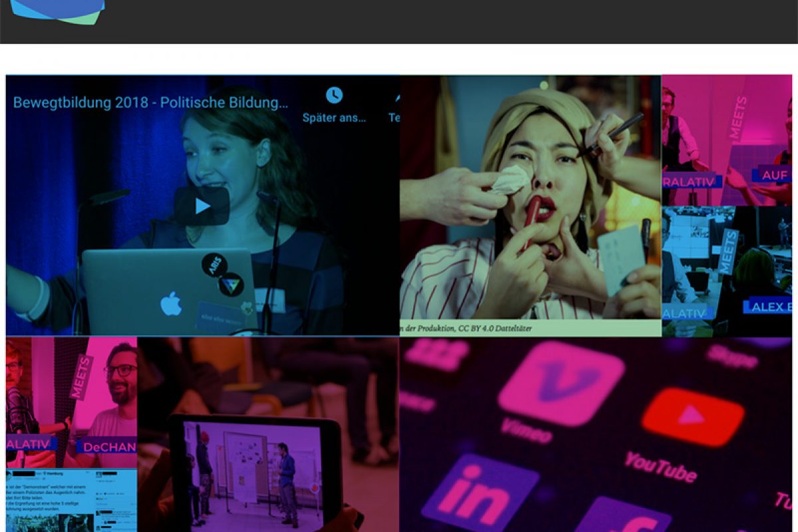Click the red YouTube app icon
798x532 pixels.
[692, 417]
